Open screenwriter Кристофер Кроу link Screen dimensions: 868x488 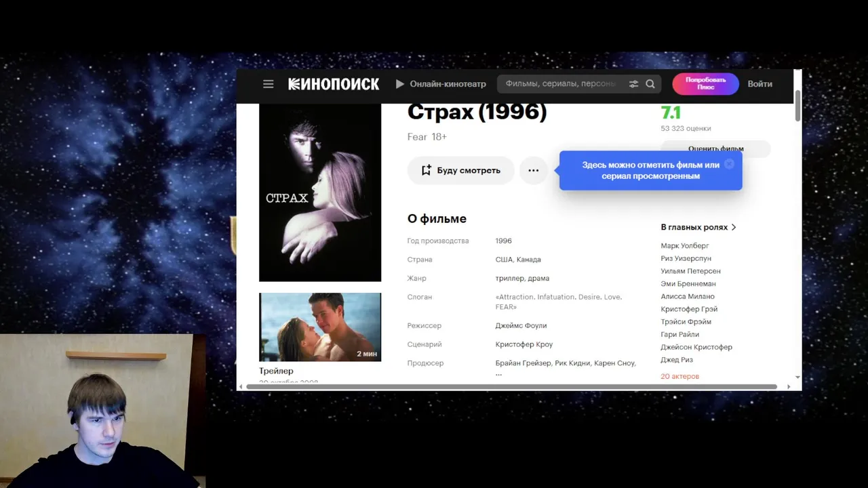pyautogui.click(x=524, y=344)
